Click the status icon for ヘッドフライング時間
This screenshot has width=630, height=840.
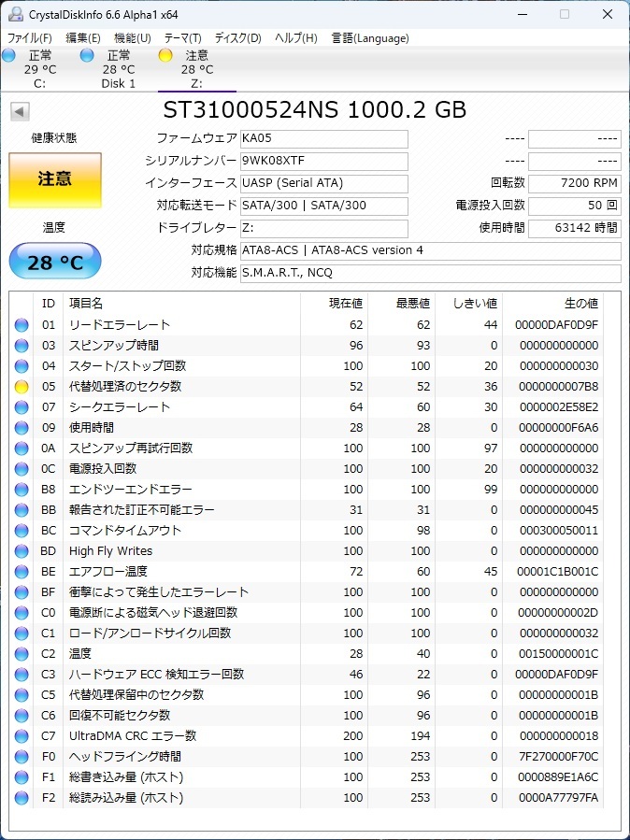click(x=21, y=757)
